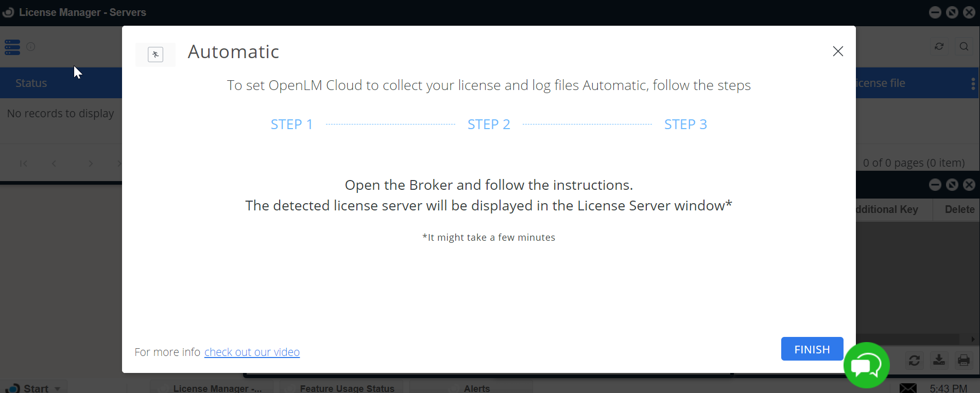The image size is (980, 393).
Task: Go to STEP 1 of the wizard
Action: point(291,124)
